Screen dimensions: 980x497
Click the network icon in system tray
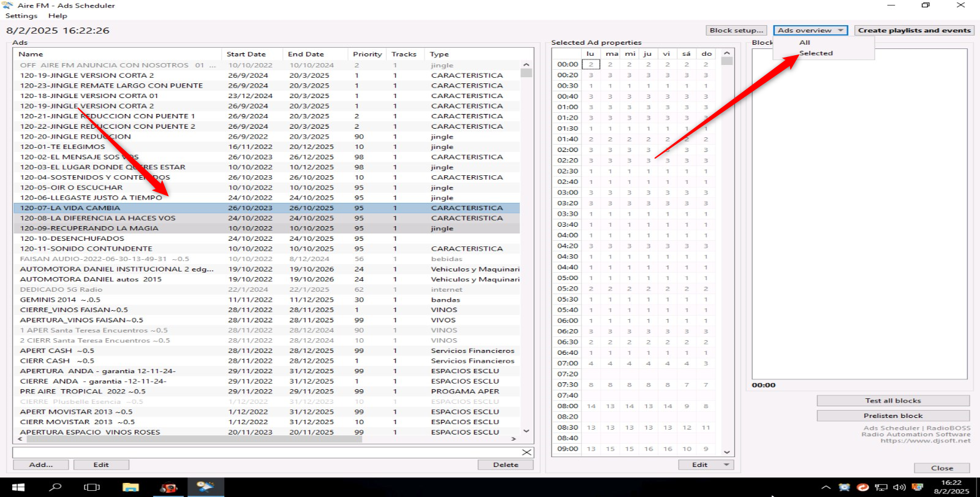pyautogui.click(x=881, y=488)
